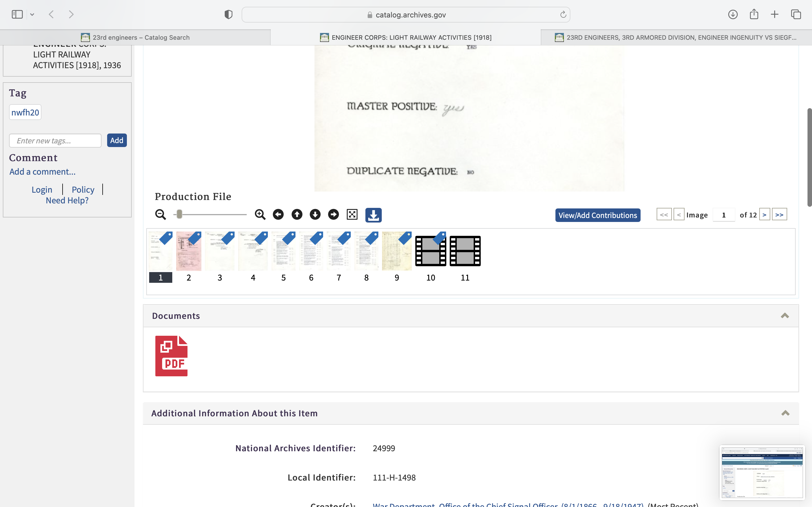Go to last image with >> button
The width and height of the screenshot is (812, 507).
point(779,215)
